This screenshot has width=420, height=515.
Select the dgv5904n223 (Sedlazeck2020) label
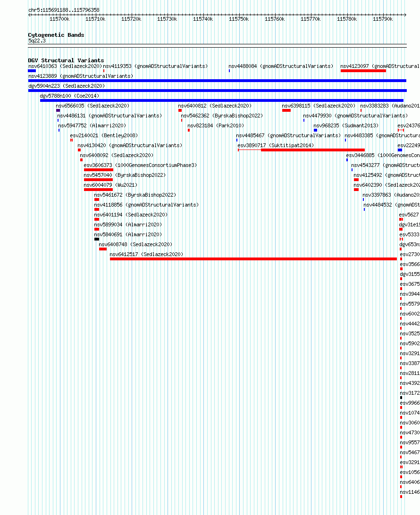coord(67,86)
